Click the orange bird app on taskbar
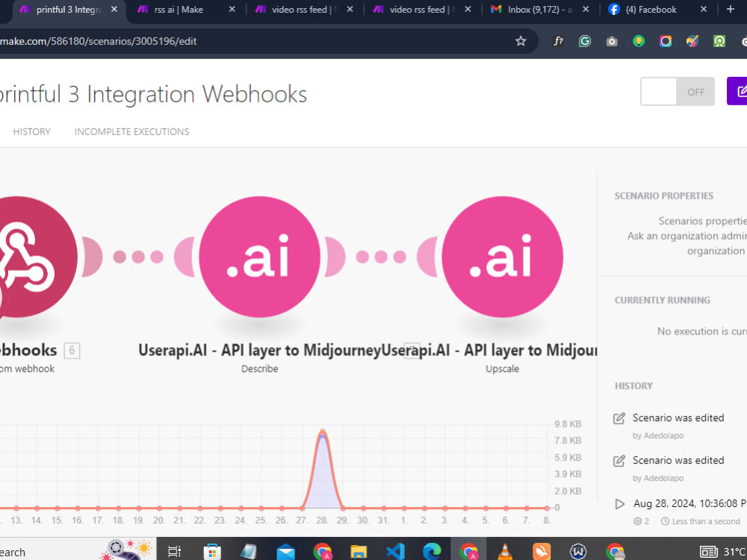This screenshot has height=560, width=747. coord(542,552)
